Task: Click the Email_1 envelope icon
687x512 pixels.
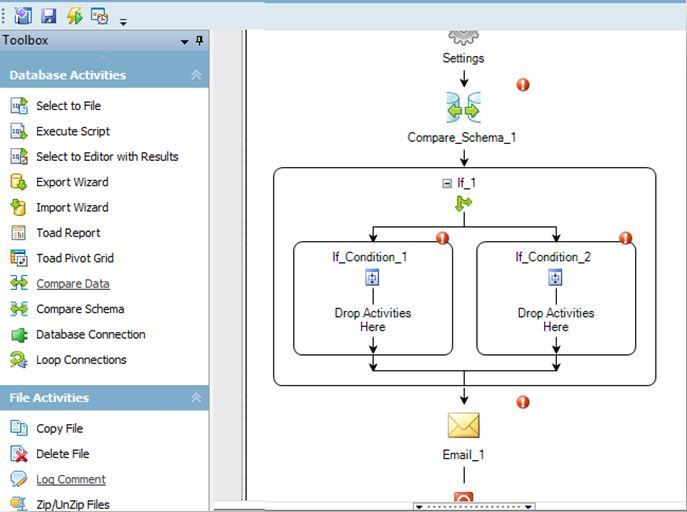Action: [463, 426]
